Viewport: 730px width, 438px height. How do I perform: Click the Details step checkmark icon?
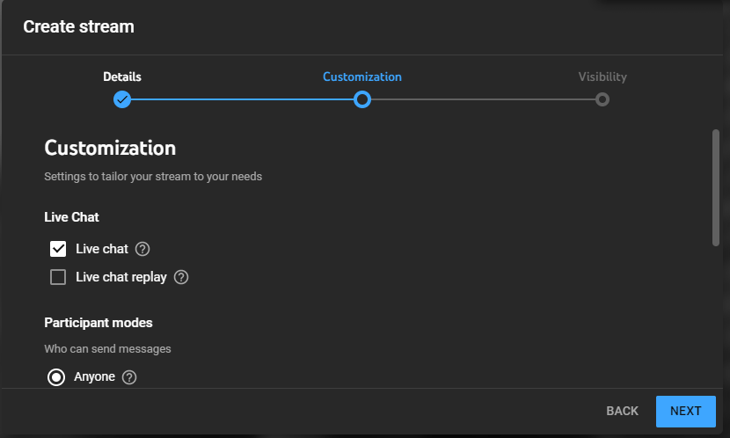122,100
